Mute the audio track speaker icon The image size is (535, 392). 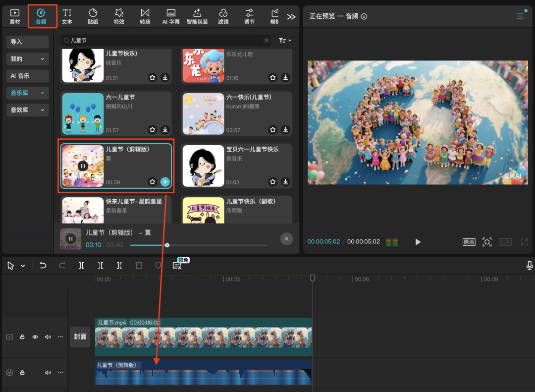pyautogui.click(x=48, y=373)
